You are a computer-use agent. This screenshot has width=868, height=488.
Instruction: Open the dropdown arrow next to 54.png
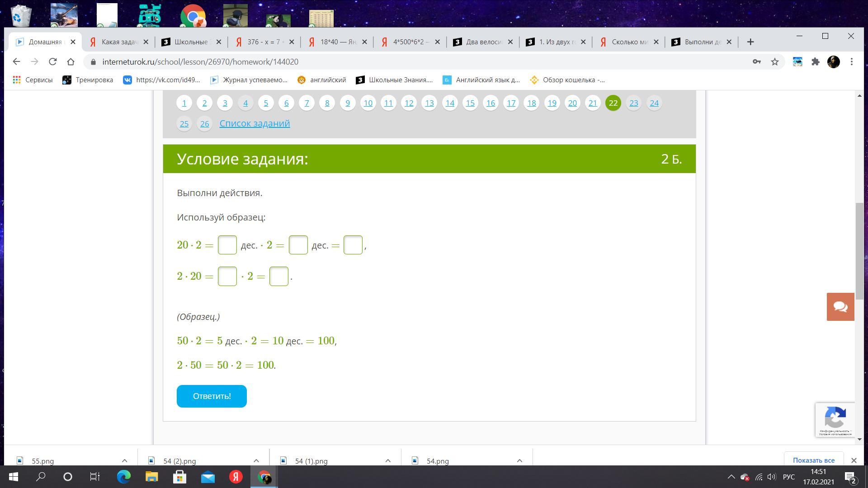click(519, 461)
